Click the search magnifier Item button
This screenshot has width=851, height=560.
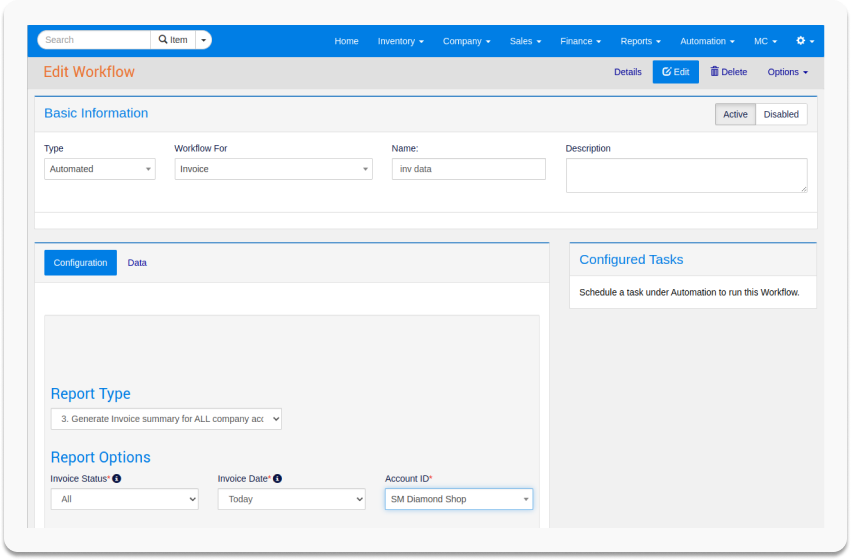point(172,40)
